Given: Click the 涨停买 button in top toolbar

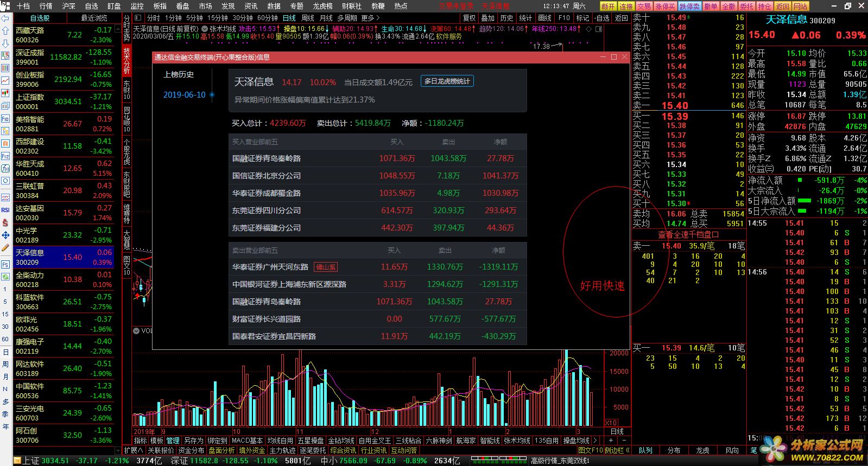Looking at the screenshot, I should pyautogui.click(x=665, y=6).
